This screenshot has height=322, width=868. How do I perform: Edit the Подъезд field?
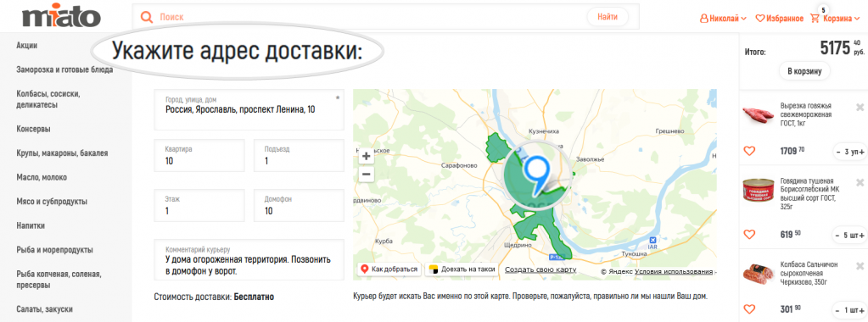(299, 155)
